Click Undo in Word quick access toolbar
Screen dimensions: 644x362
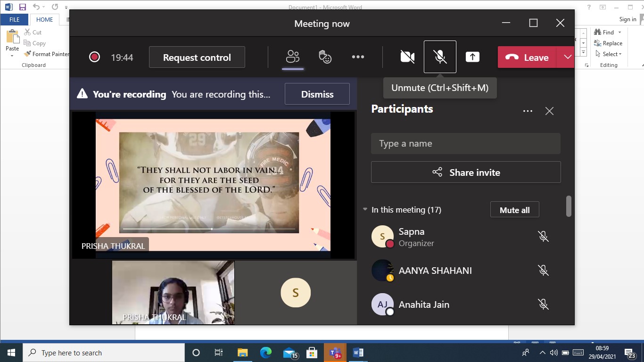tap(36, 7)
